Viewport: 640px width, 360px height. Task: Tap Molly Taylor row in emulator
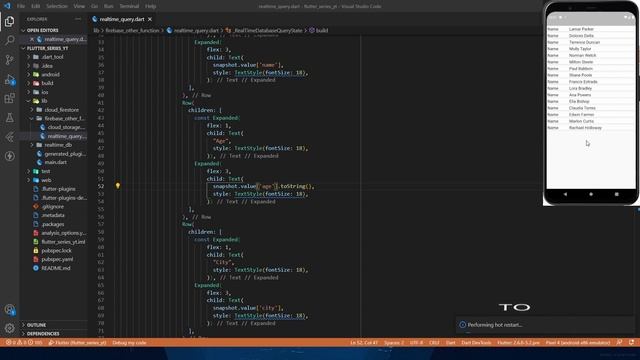click(x=591, y=49)
